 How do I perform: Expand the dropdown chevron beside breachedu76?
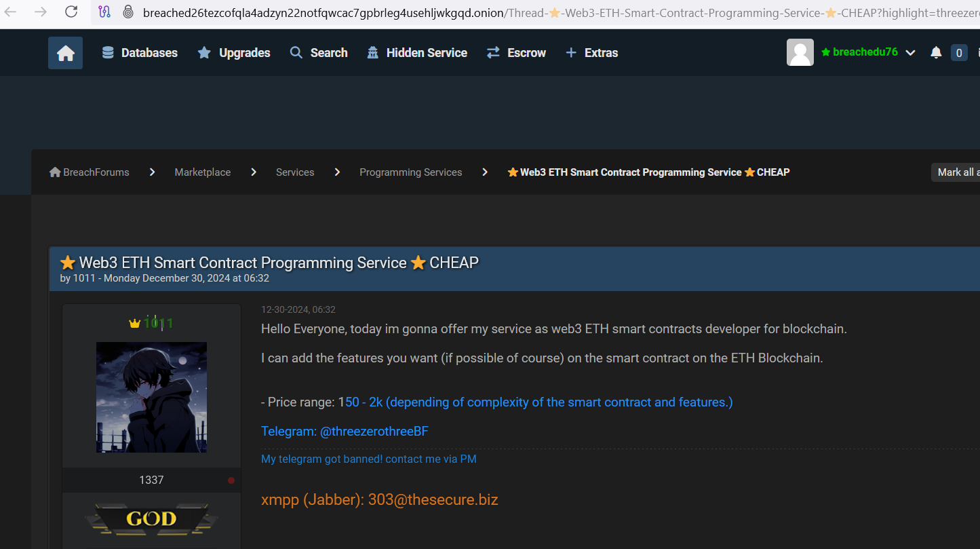point(911,53)
